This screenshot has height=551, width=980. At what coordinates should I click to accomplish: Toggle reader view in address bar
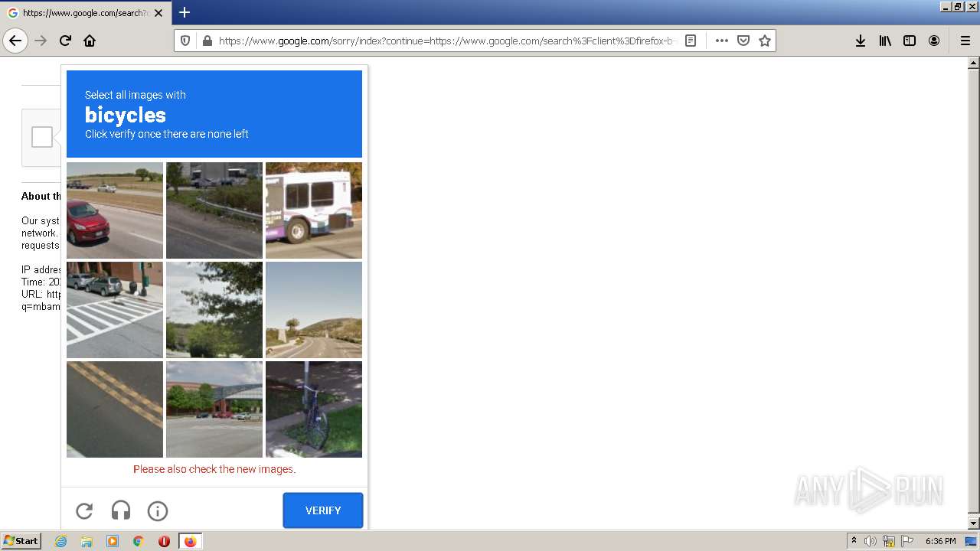point(691,41)
